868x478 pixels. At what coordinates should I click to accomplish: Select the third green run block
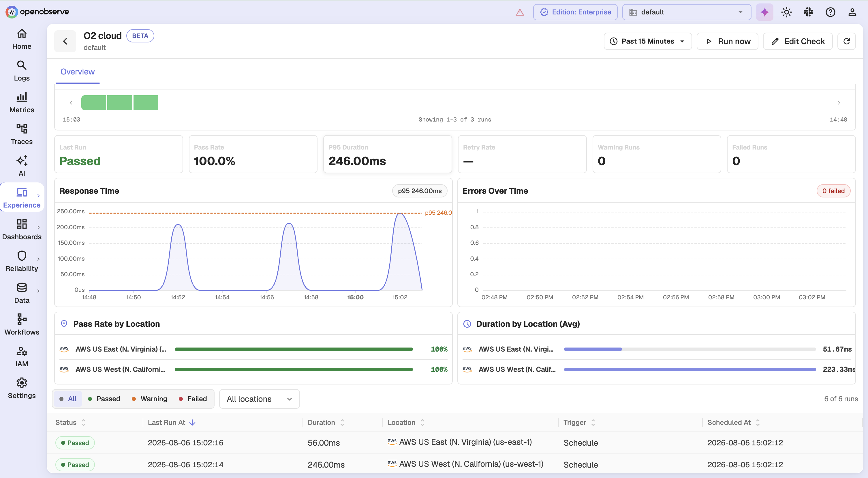point(146,102)
